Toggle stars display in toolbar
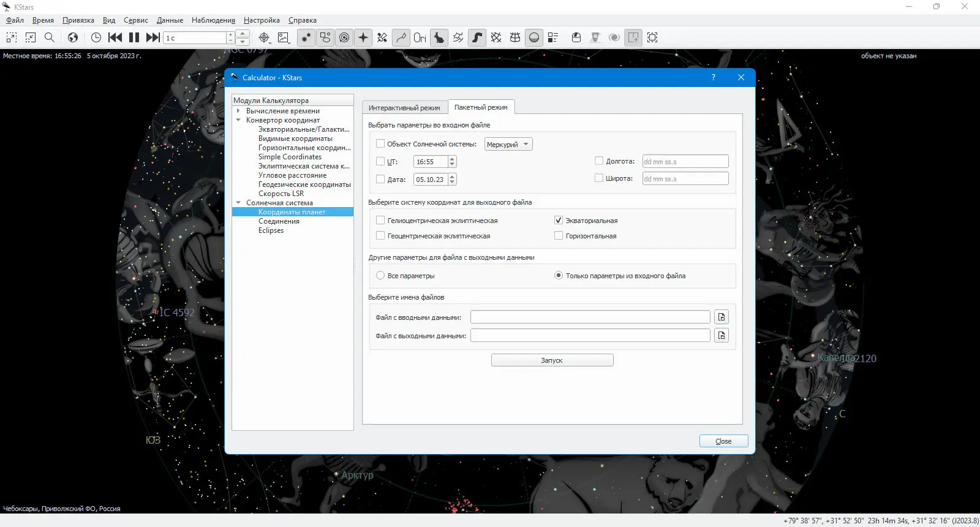The image size is (980, 527). 306,37
